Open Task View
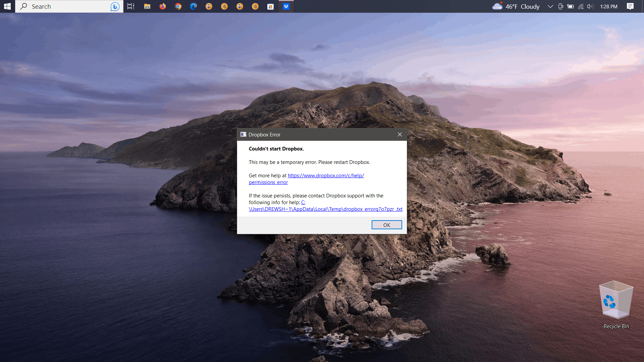Viewport: 644px width, 362px height. pyautogui.click(x=131, y=6)
